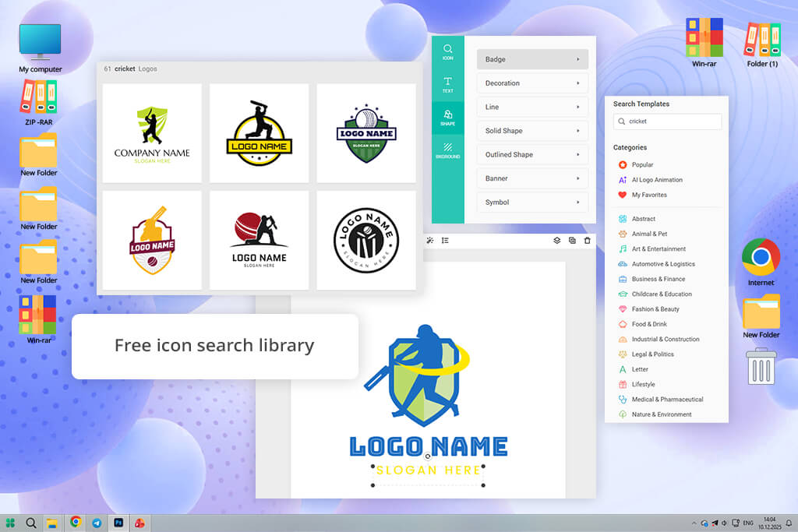
Task: Choose Medical & Pharmaceutical category
Action: (661, 400)
